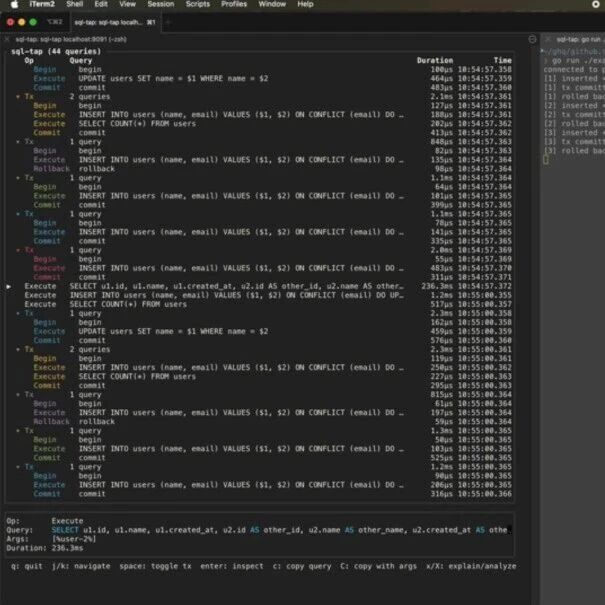Collapse the 1.1ms Tx at 10:54:57.364

(18, 178)
